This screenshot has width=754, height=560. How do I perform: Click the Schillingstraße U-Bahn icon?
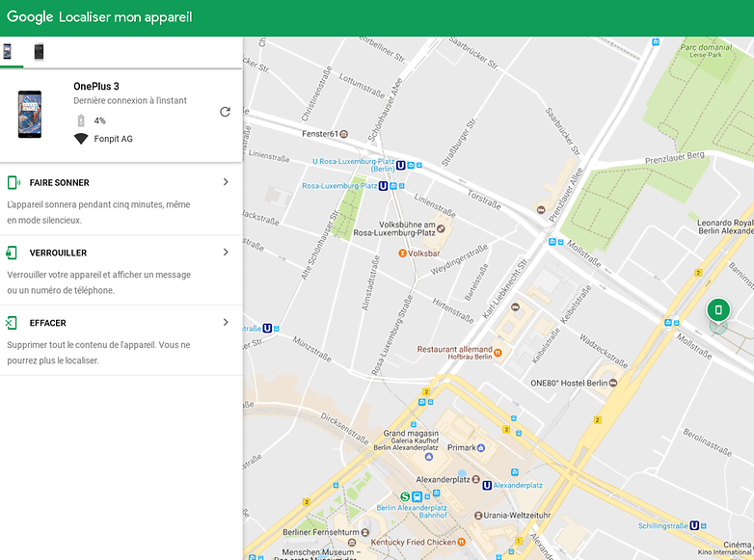coord(694,526)
